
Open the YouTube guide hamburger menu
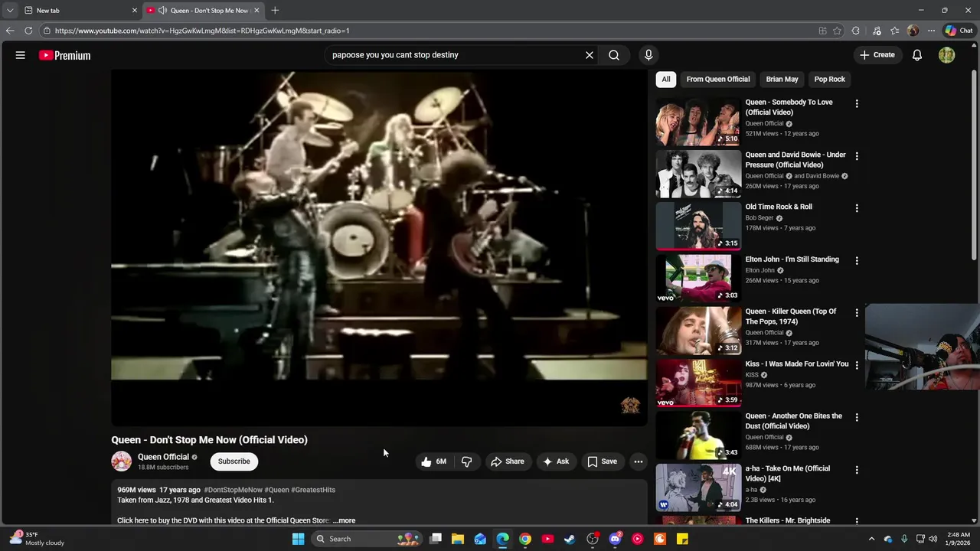pos(21,55)
